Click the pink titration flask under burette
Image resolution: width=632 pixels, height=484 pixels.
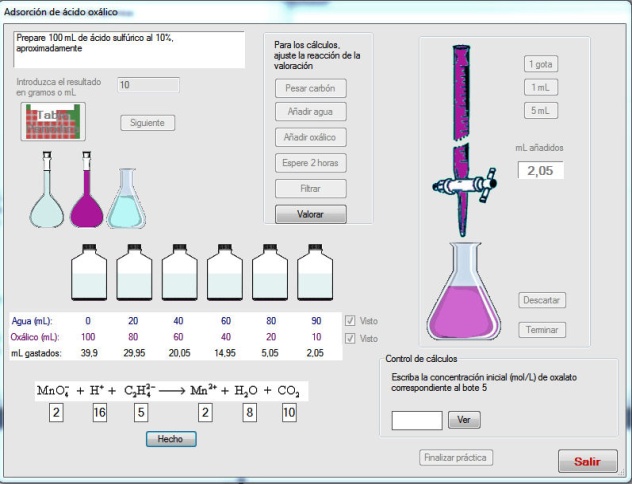463,298
